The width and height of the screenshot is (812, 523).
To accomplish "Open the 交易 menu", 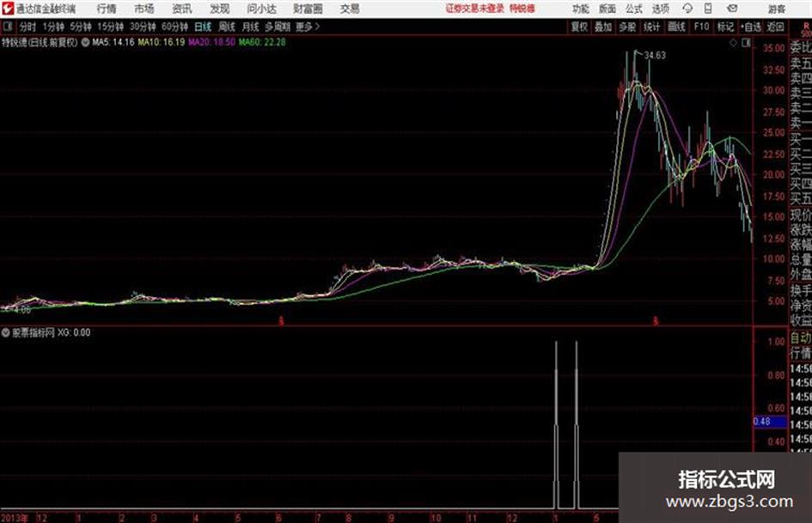I will 350,9.
